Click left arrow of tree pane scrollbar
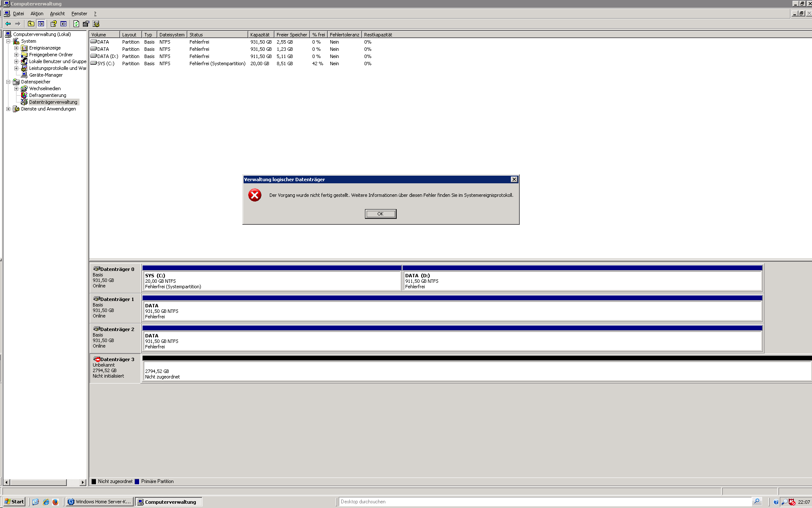 tap(6, 482)
